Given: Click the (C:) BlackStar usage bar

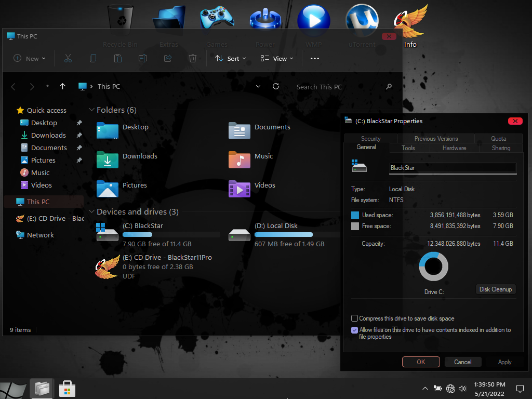Looking at the screenshot, I should coord(171,234).
